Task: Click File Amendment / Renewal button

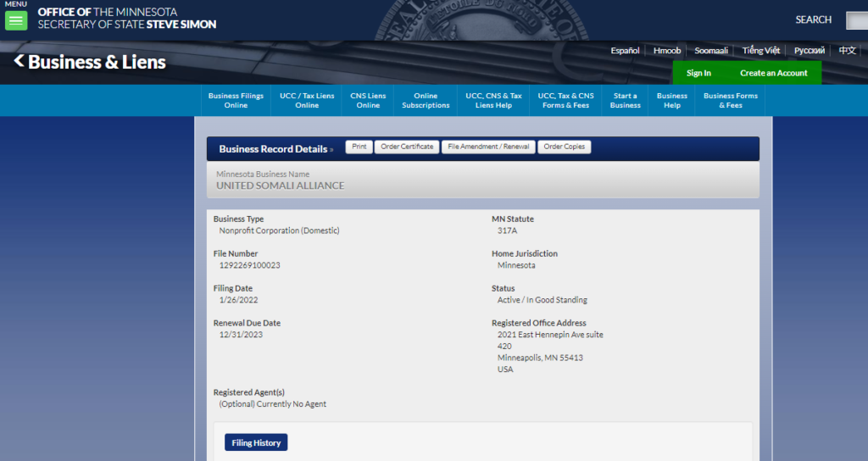Action: (488, 147)
